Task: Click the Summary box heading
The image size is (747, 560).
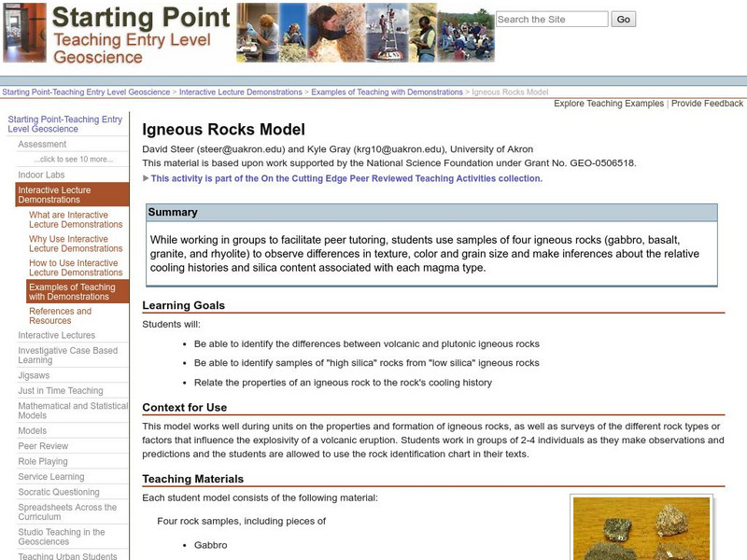Action: [x=173, y=213]
